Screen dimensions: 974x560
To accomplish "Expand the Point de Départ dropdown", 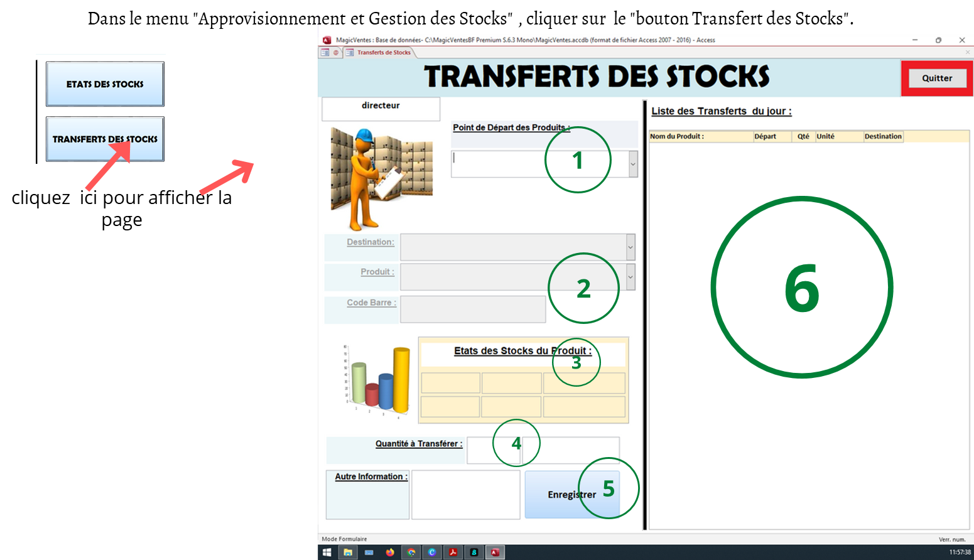I will click(632, 164).
